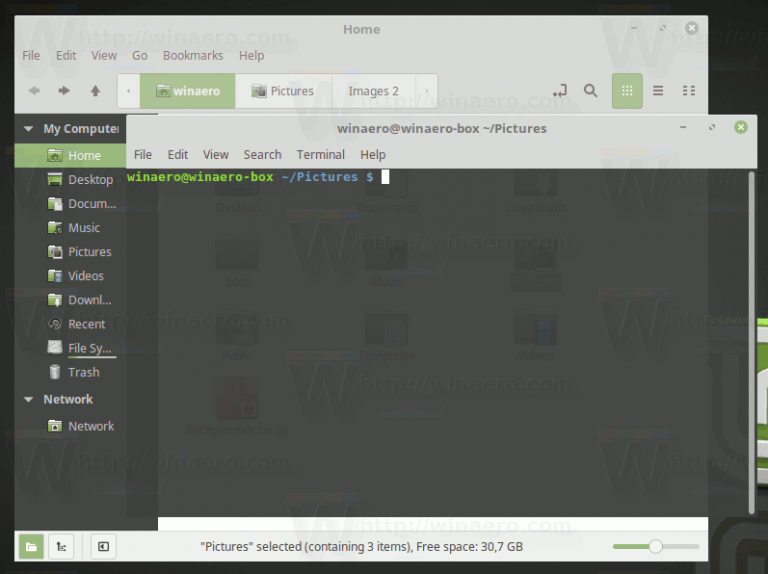Image resolution: width=768 pixels, height=574 pixels.
Task: Open the terminal's File menu
Action: pos(143,155)
